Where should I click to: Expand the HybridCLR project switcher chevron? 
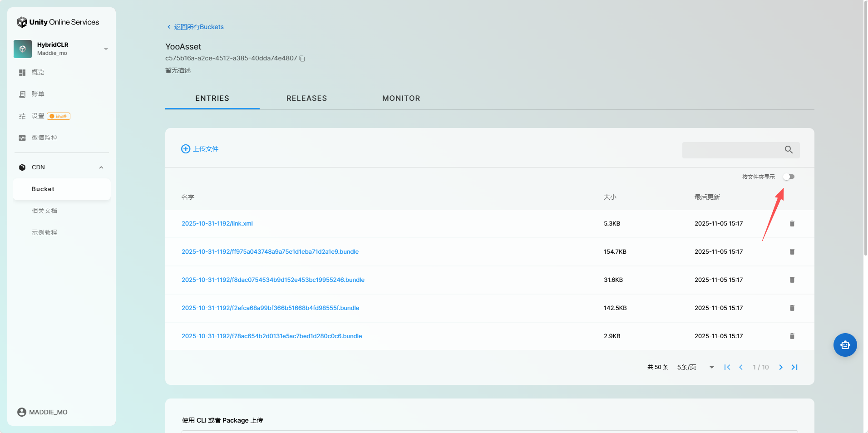(106, 49)
